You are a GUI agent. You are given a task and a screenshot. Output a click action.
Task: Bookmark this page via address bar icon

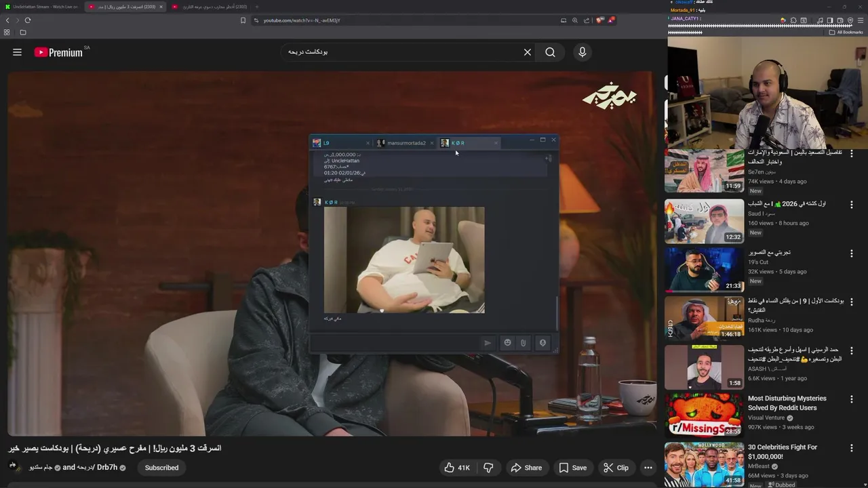pos(243,20)
